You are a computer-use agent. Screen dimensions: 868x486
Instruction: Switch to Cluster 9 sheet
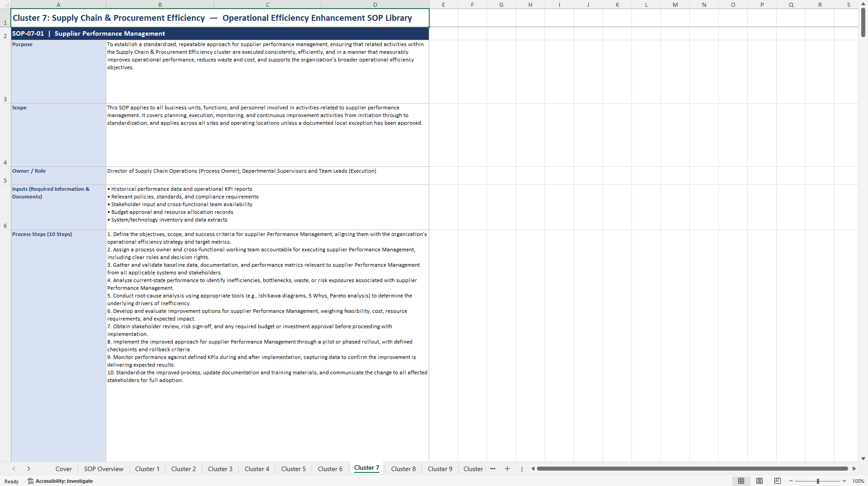coord(440,469)
